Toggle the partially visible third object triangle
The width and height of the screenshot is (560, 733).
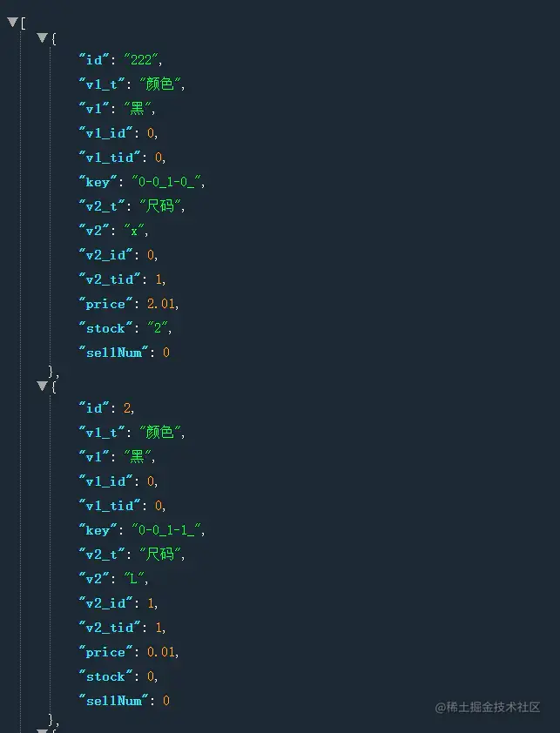coord(42,730)
